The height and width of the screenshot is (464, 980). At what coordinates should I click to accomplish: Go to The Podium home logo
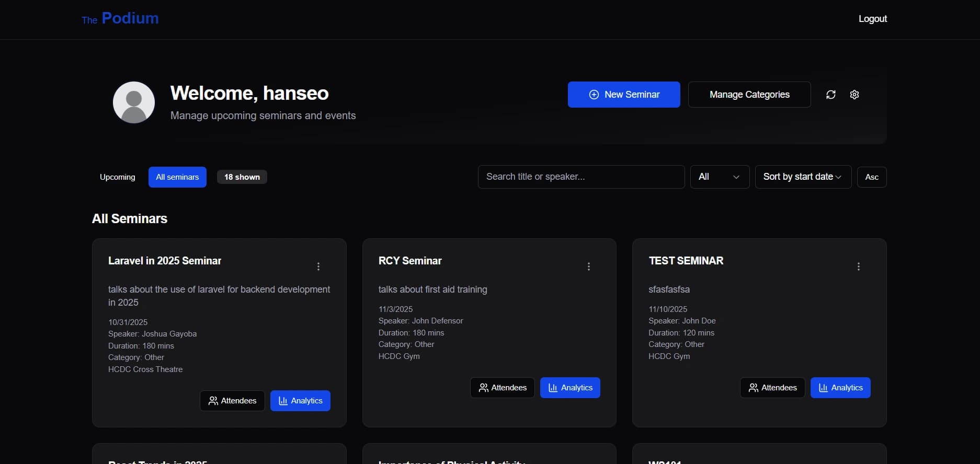point(120,19)
